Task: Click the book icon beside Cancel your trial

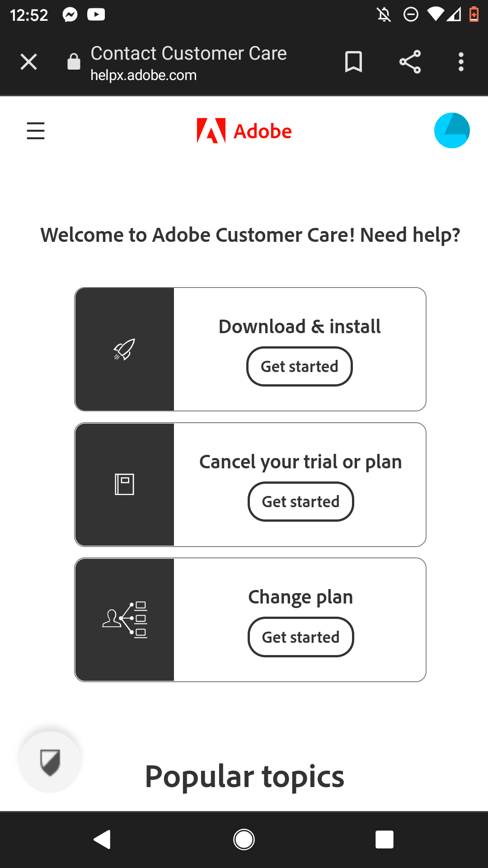Action: click(125, 484)
